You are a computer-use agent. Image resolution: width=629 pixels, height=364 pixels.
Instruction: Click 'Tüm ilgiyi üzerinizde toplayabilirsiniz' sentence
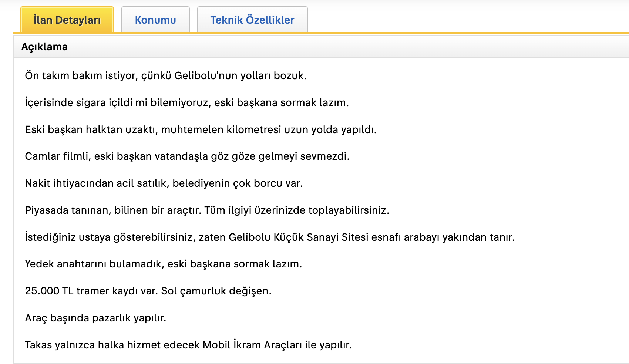pos(297,210)
